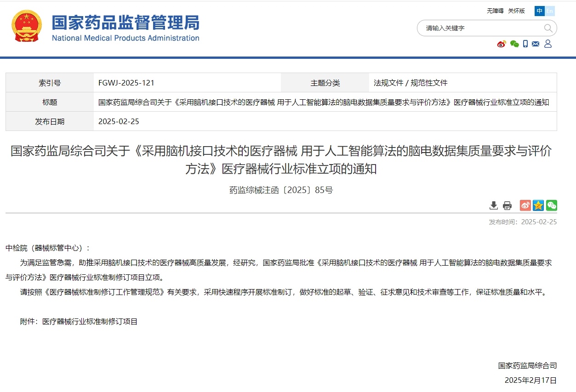
Task: Share article to Weibo (red share icon)
Action: (x=525, y=205)
